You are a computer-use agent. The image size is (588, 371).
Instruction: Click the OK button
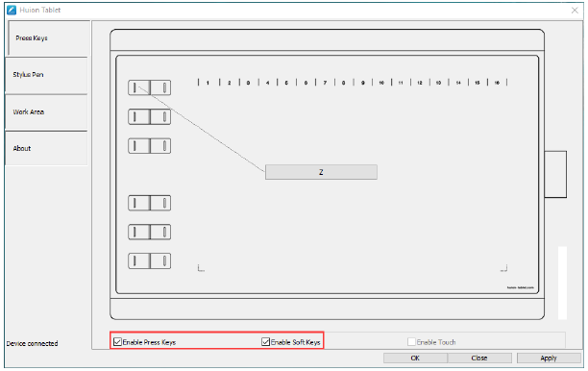click(x=415, y=358)
